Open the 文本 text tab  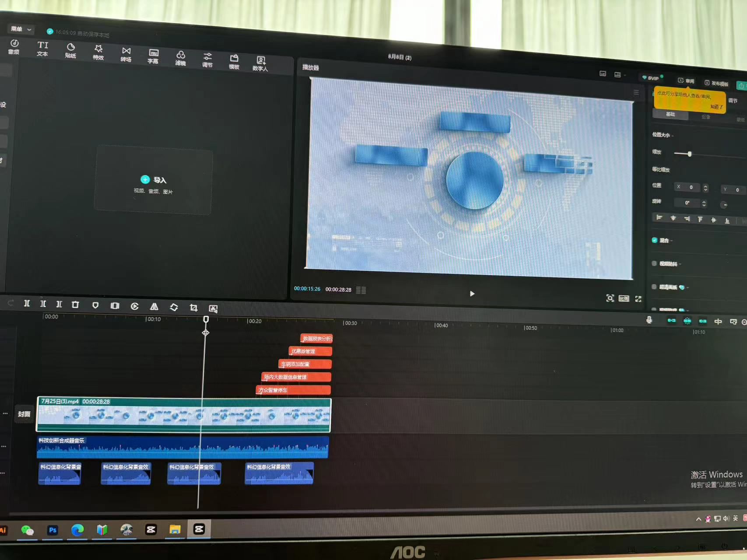[42, 49]
